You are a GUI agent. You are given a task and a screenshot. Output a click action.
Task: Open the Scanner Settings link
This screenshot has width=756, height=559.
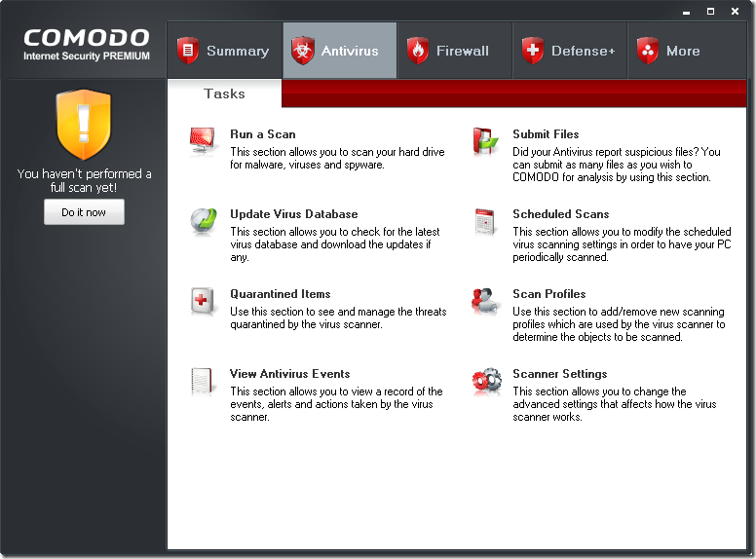click(x=560, y=374)
